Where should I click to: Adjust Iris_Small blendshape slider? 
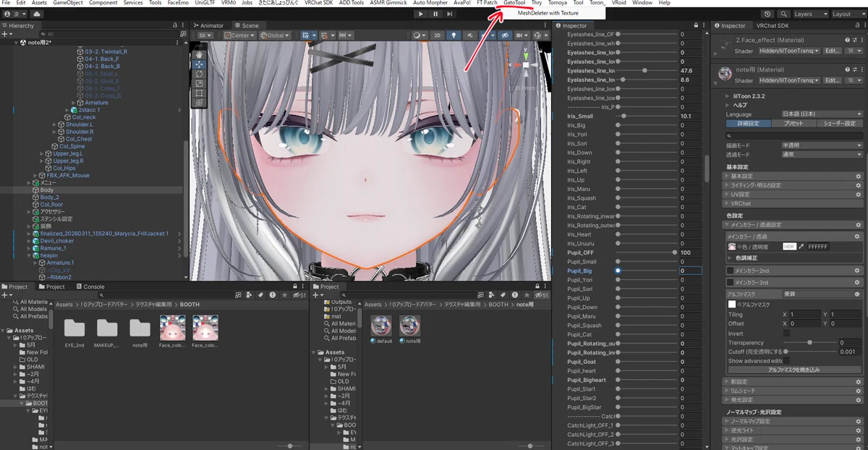646,116
